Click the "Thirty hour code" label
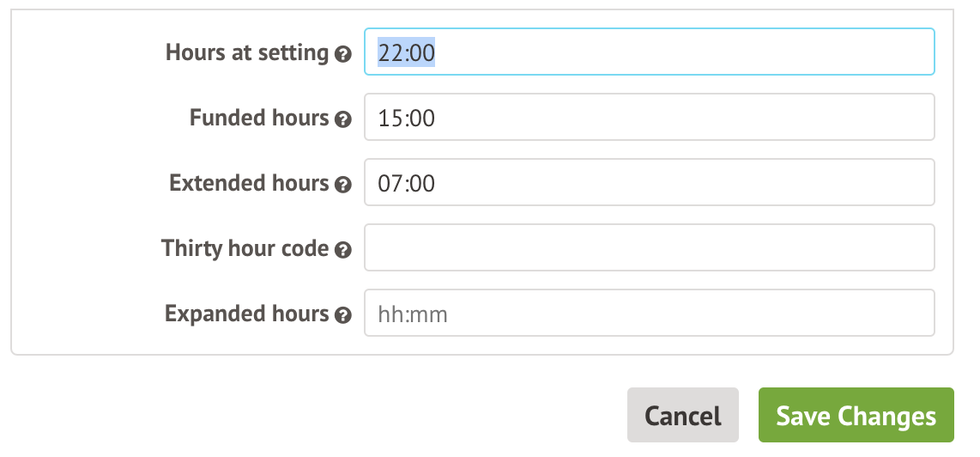Image resolution: width=980 pixels, height=457 pixels. 245,248
